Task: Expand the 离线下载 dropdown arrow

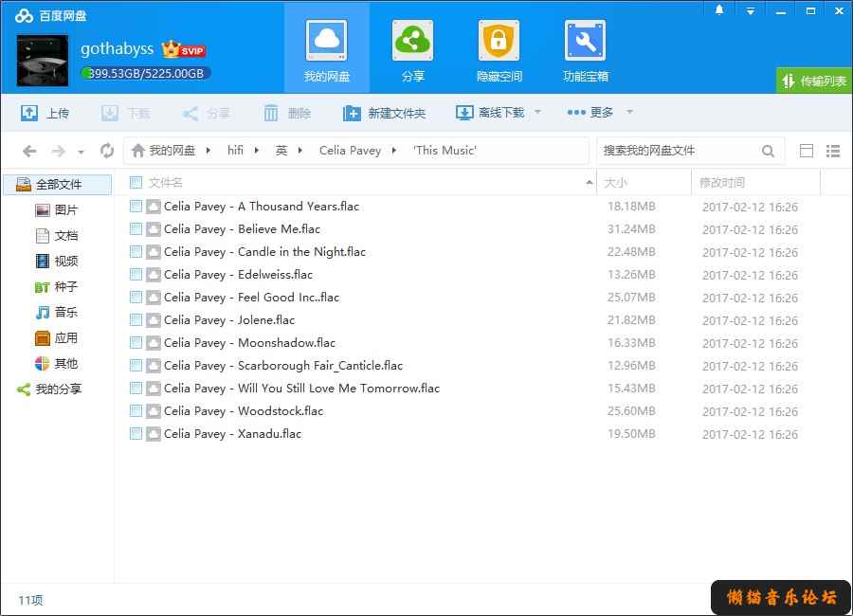Action: click(537, 112)
